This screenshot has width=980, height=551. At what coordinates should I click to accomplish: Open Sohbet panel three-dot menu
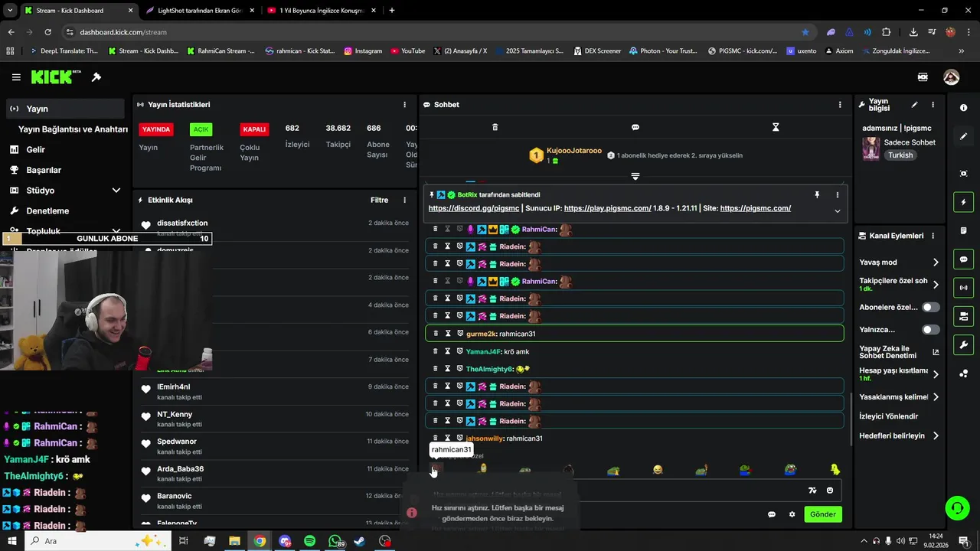pyautogui.click(x=840, y=105)
